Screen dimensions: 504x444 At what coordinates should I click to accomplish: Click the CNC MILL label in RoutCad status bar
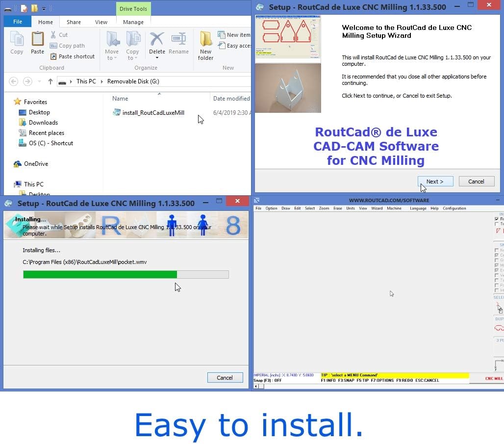(x=494, y=378)
